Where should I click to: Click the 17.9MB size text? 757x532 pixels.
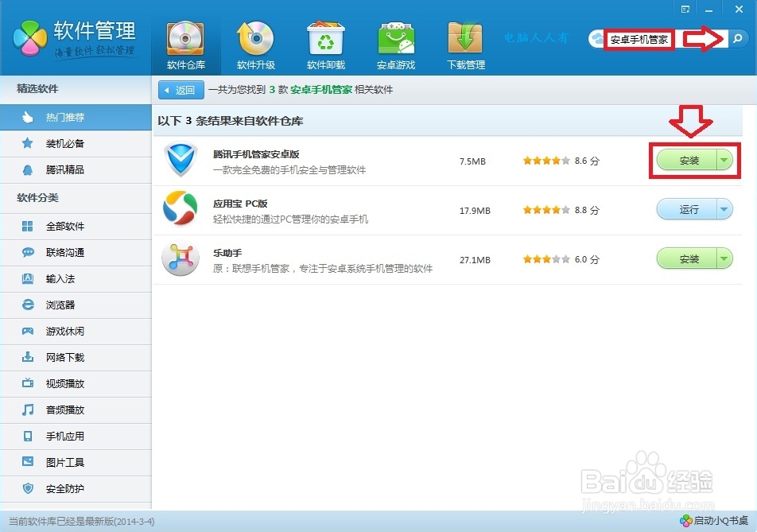pyautogui.click(x=475, y=211)
